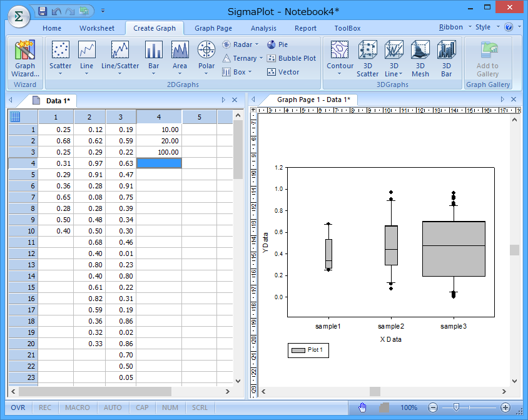The width and height of the screenshot is (528, 420).
Task: Toggle the NUM status indicator
Action: 170,407
